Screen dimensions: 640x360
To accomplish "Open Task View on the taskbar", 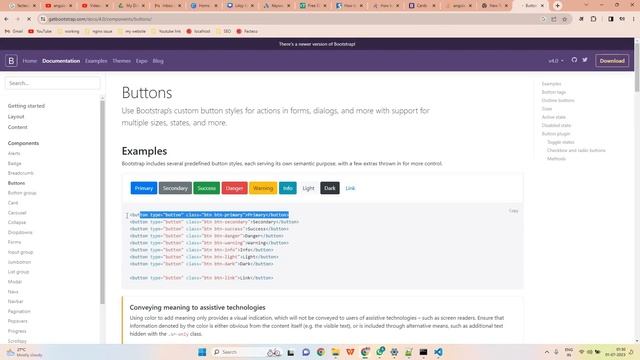I will click(x=291, y=352).
